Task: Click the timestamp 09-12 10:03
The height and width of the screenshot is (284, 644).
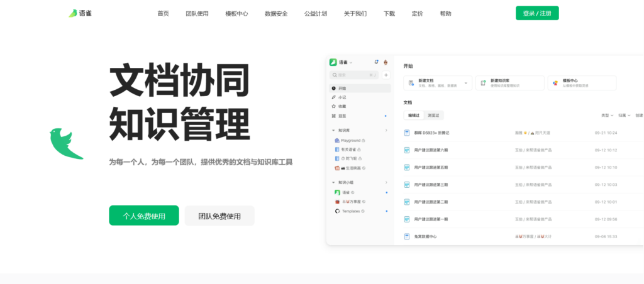Action: pyautogui.click(x=606, y=185)
